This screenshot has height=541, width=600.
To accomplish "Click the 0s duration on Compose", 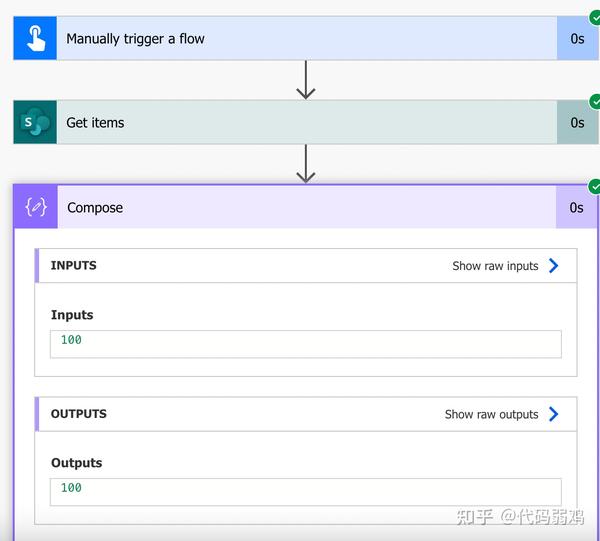I will (576, 208).
